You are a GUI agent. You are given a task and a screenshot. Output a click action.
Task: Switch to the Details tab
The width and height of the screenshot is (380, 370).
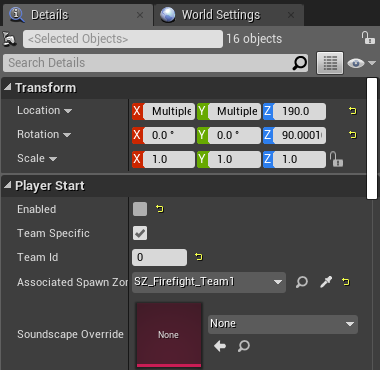coord(77,15)
